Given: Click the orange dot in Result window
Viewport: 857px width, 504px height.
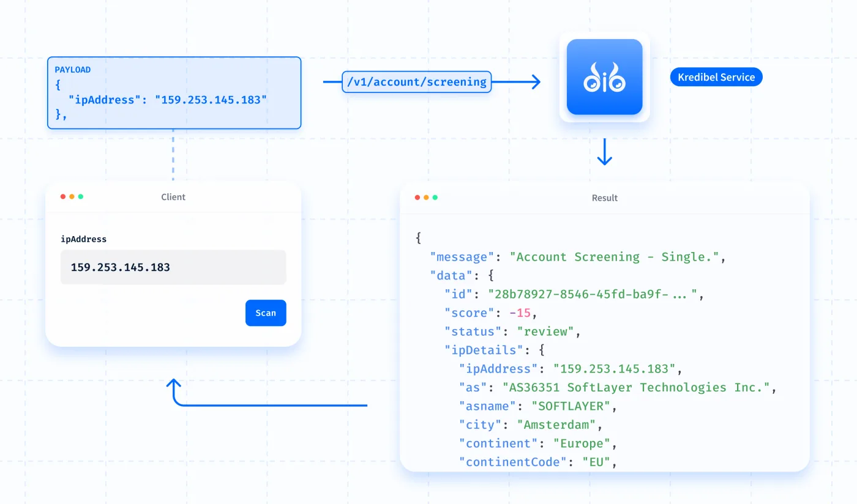Looking at the screenshot, I should coord(427,198).
